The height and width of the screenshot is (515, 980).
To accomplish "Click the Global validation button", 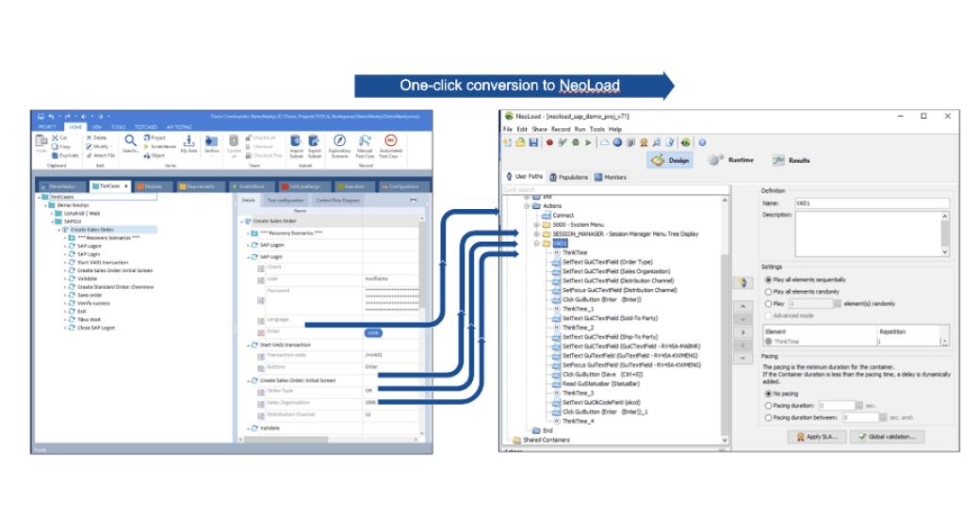I will tap(886, 437).
